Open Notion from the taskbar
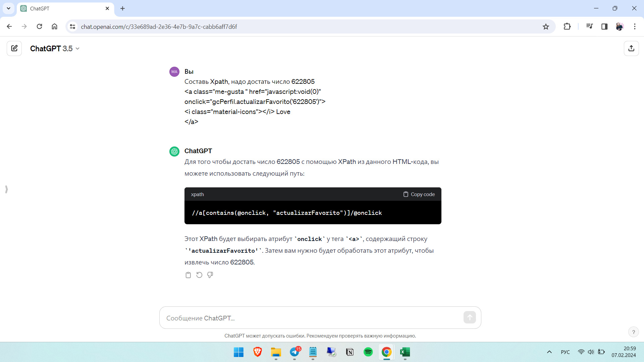The width and height of the screenshot is (644, 362). coord(350,352)
